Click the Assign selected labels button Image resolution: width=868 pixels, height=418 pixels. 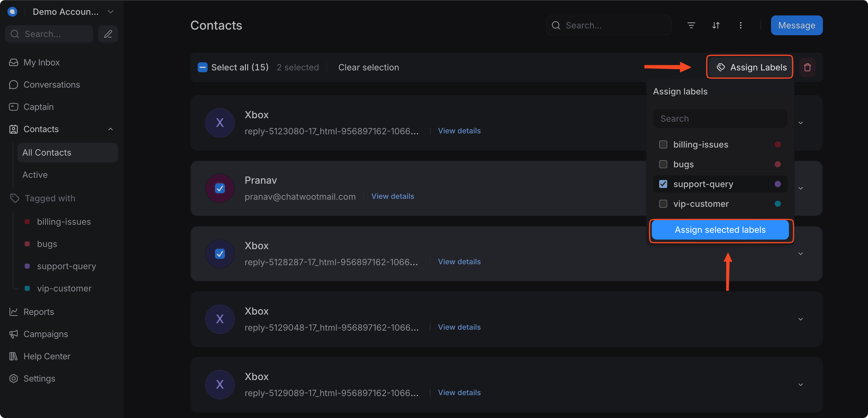pos(720,230)
